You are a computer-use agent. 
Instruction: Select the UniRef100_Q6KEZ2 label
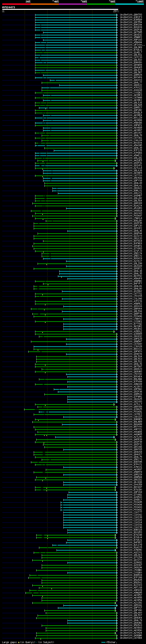coord(131,85)
